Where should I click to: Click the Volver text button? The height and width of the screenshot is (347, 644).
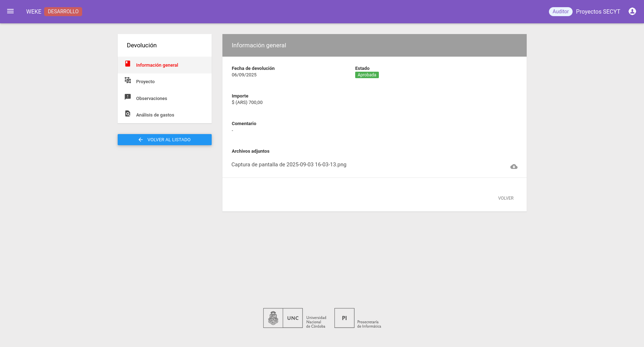pos(506,198)
